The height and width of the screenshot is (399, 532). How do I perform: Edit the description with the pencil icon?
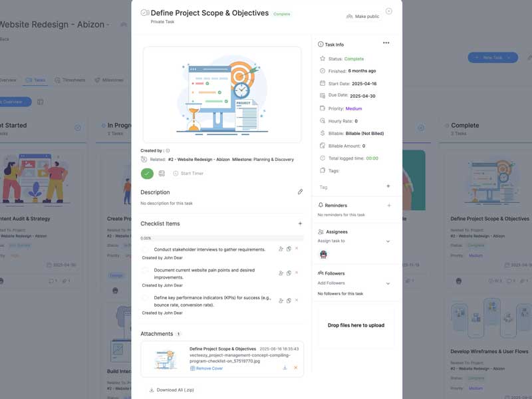(x=300, y=192)
